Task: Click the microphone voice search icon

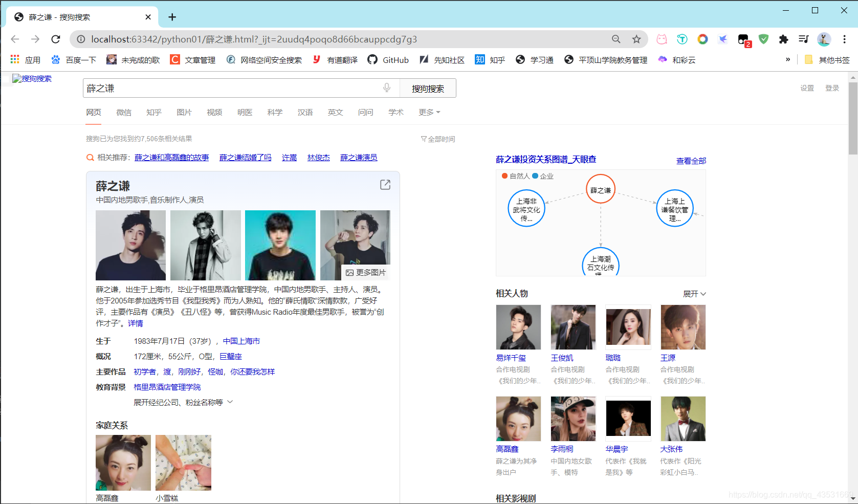Action: 387,88
